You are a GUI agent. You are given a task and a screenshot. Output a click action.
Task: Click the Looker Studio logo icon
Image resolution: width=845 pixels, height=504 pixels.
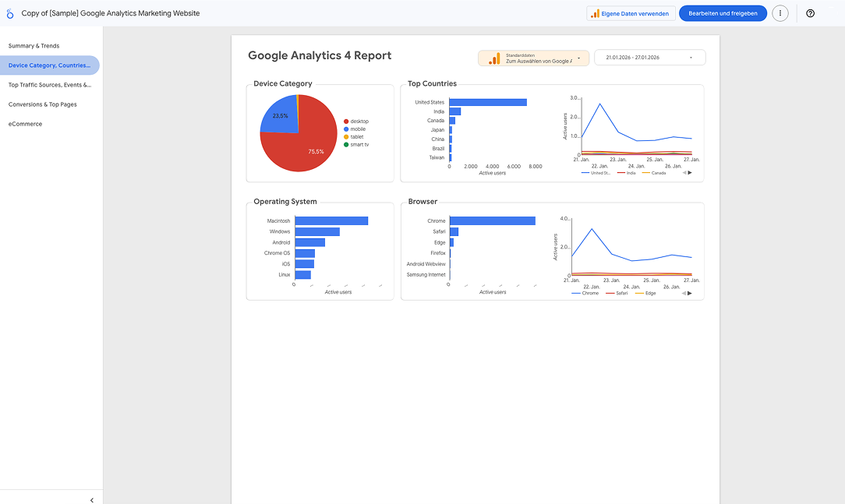pos(10,13)
